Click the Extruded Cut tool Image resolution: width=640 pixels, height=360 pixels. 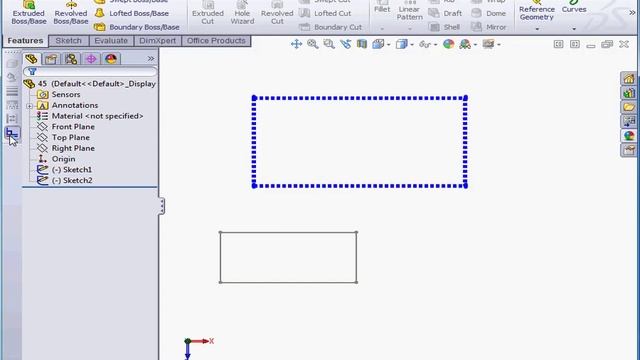click(208, 13)
